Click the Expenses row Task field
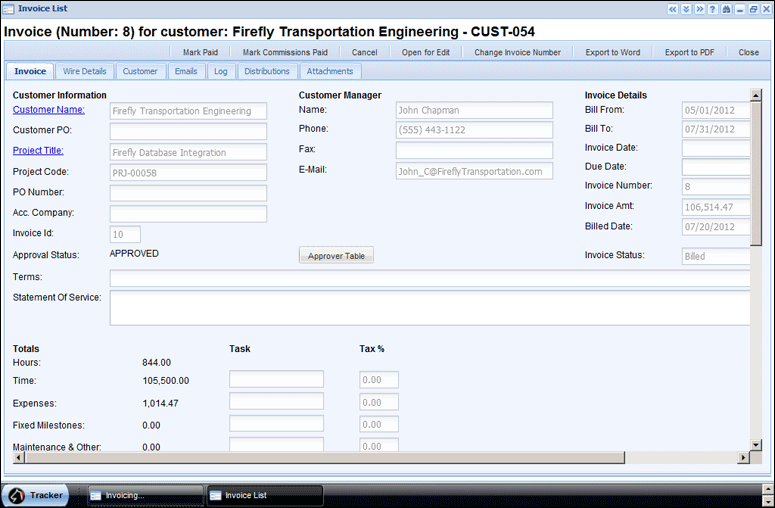 276,401
